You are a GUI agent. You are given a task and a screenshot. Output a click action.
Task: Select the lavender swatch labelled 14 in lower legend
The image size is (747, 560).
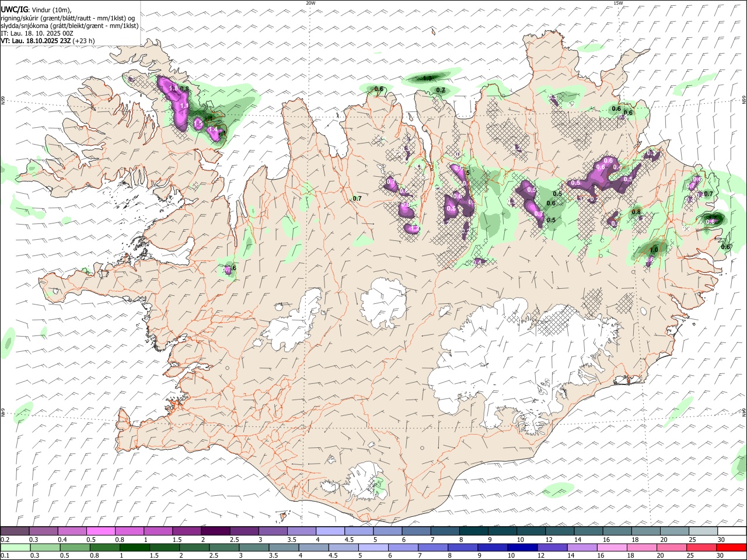pos(581,548)
